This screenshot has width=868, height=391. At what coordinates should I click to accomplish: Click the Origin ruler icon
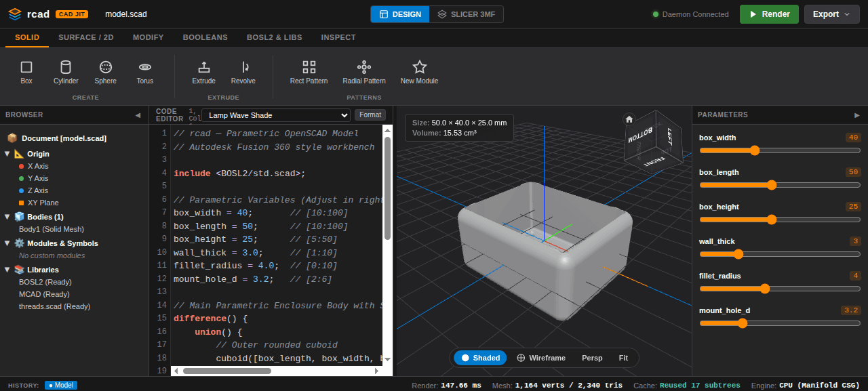19,154
